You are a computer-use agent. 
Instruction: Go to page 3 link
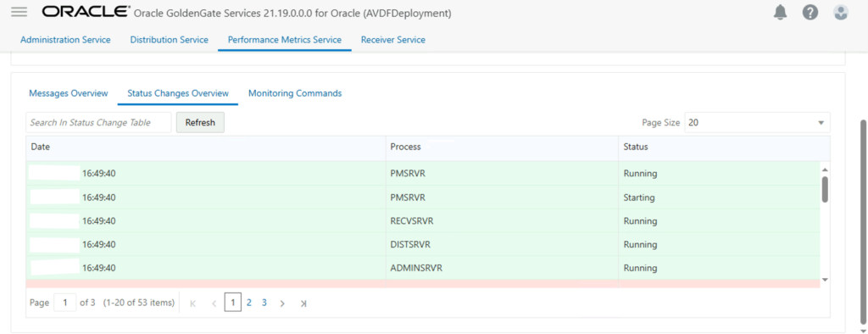[x=264, y=303]
